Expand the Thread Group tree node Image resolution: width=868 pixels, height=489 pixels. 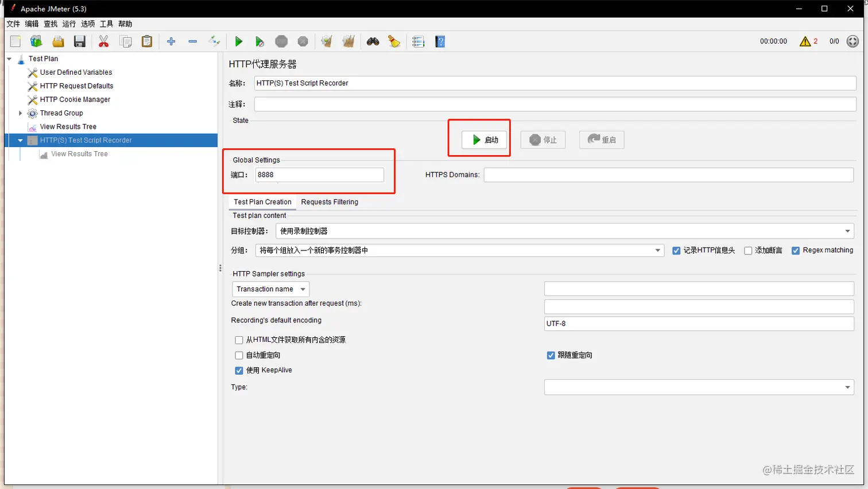coord(20,113)
